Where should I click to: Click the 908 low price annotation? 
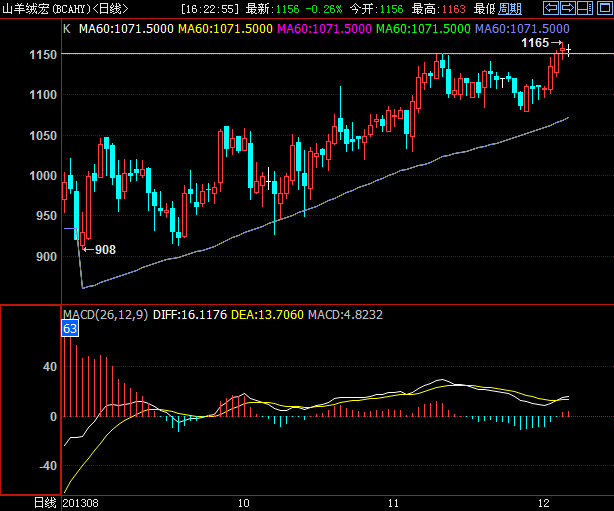105,249
